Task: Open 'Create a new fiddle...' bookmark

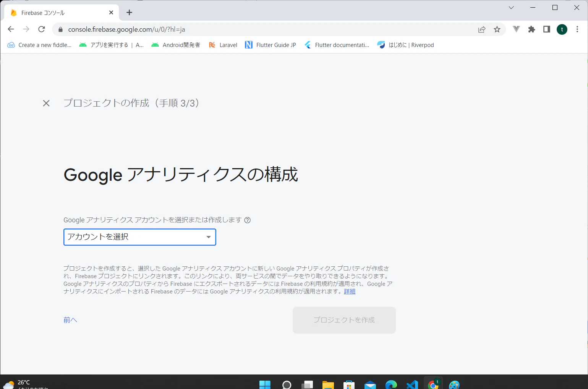Action: coord(39,45)
